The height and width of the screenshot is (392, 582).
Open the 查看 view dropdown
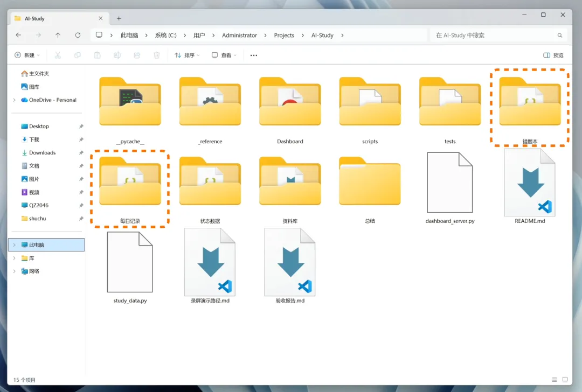pos(224,55)
